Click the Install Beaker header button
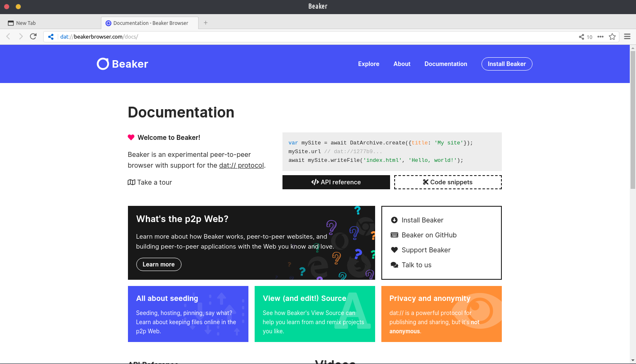Image resolution: width=636 pixels, height=364 pixels. pos(506,64)
